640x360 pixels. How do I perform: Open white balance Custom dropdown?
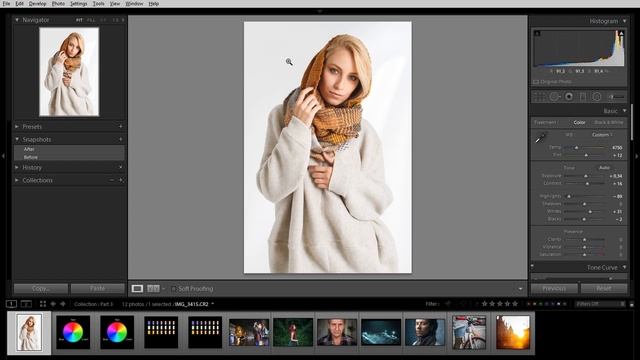602,135
